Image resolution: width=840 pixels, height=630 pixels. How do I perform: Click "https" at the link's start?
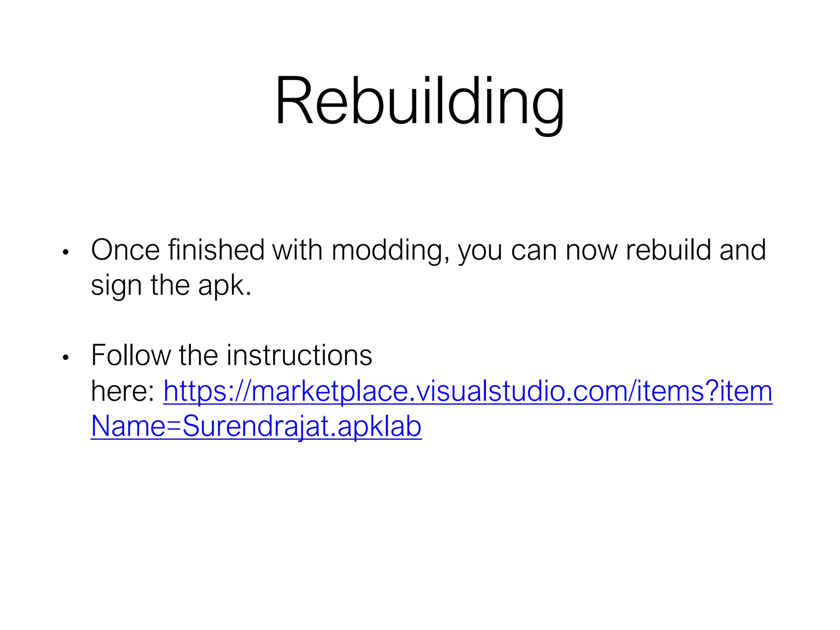click(x=195, y=392)
